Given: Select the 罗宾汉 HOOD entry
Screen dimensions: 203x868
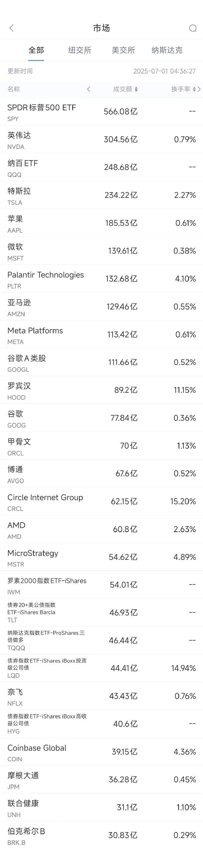Looking at the screenshot, I should coord(101,390).
